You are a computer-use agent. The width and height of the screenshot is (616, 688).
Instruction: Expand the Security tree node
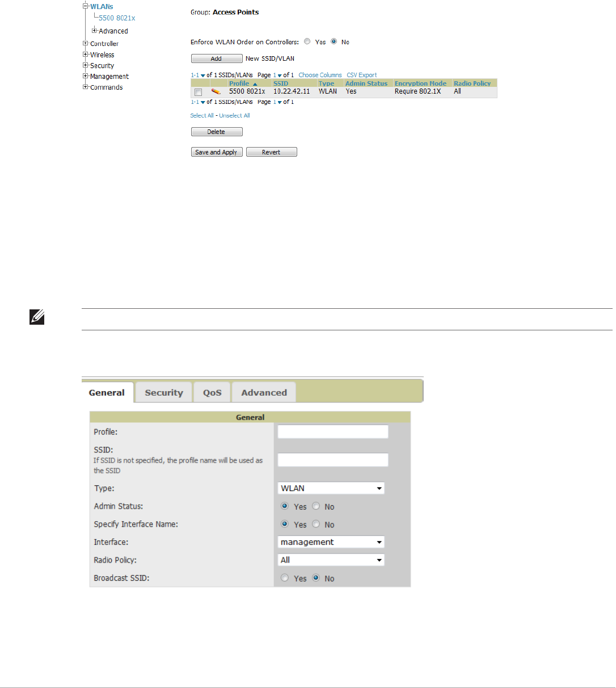click(86, 65)
